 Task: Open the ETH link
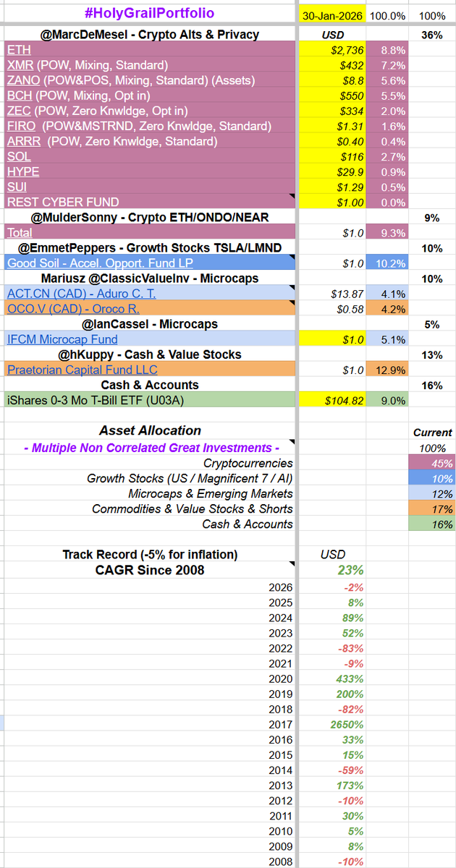(x=17, y=49)
